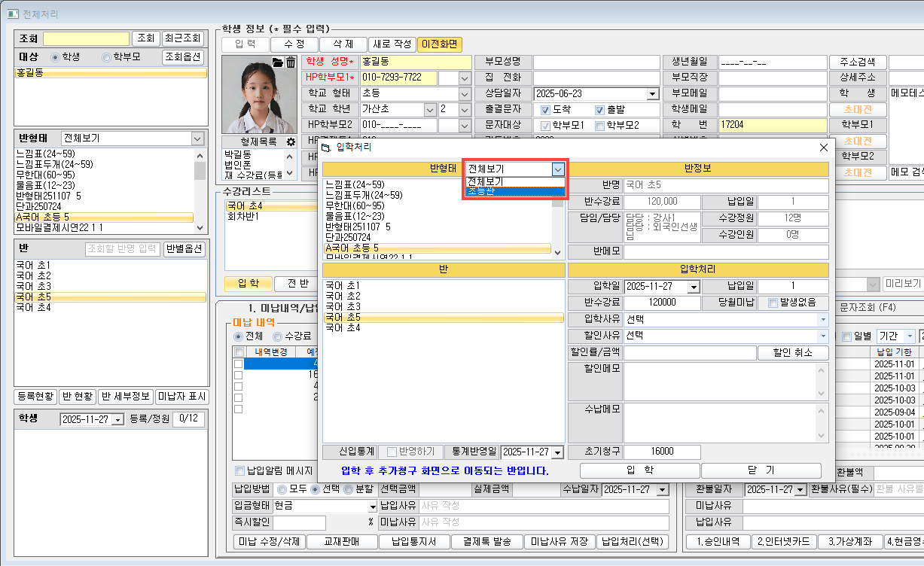Click the 할인 취소 button

(x=794, y=353)
